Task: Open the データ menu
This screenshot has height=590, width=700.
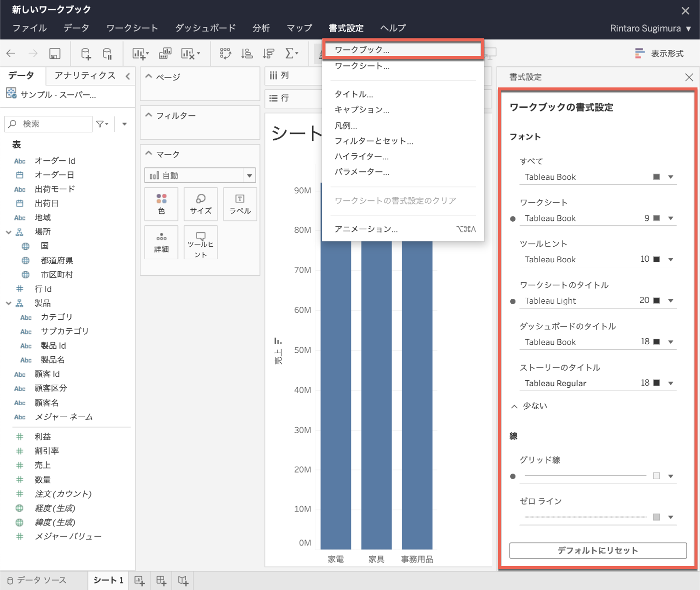Action: pyautogui.click(x=76, y=28)
